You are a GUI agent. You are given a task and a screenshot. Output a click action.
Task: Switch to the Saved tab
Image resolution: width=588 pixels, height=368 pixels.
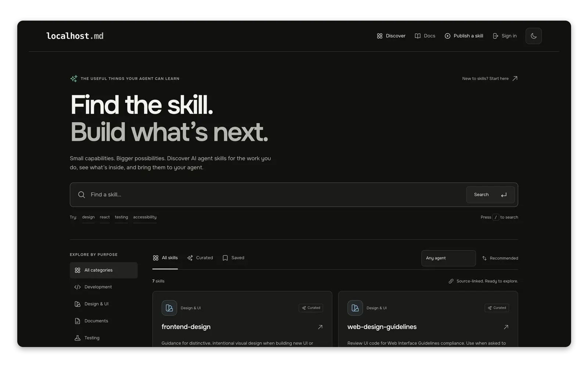click(x=233, y=258)
